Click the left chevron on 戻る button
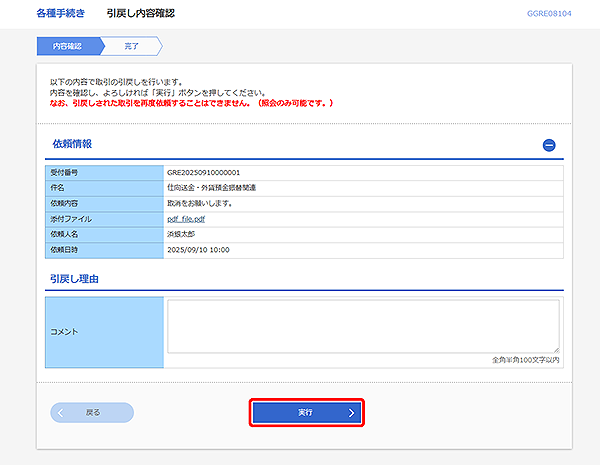The image size is (600, 465). (x=60, y=413)
